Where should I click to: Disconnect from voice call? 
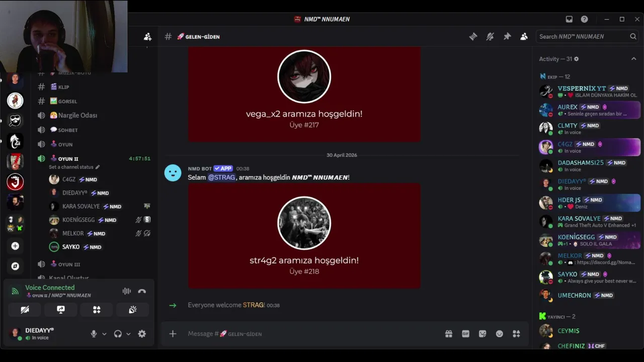click(x=142, y=291)
